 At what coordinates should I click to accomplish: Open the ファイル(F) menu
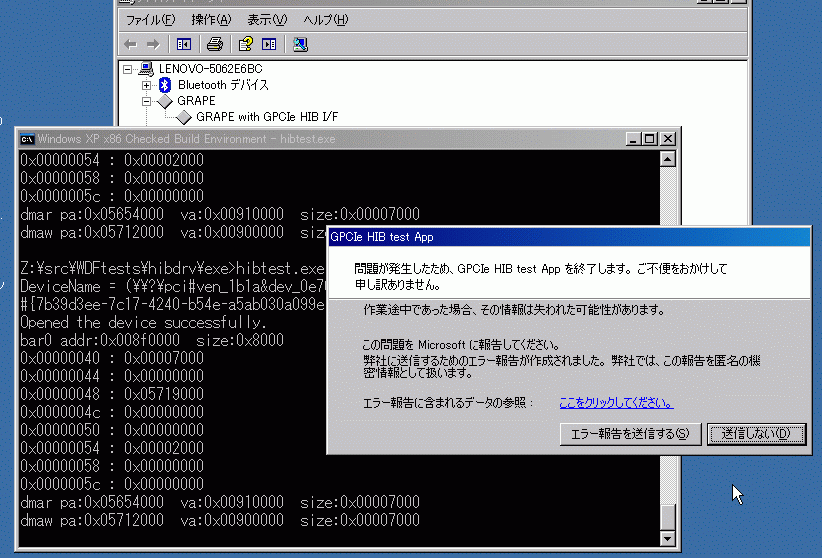coord(150,20)
